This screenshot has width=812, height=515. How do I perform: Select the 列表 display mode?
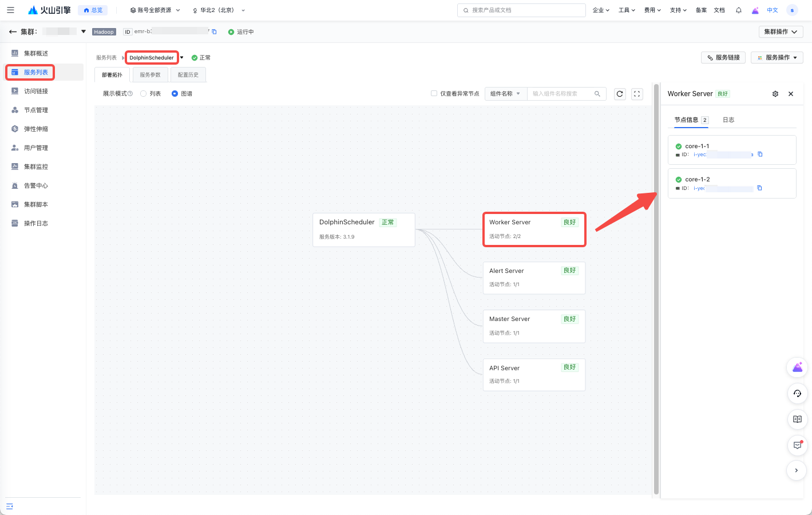[144, 94]
